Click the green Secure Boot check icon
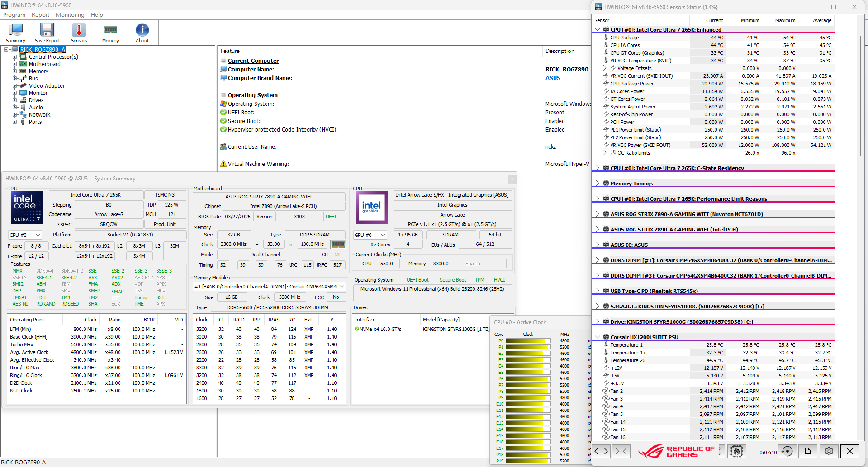The image size is (868, 467). 223,121
